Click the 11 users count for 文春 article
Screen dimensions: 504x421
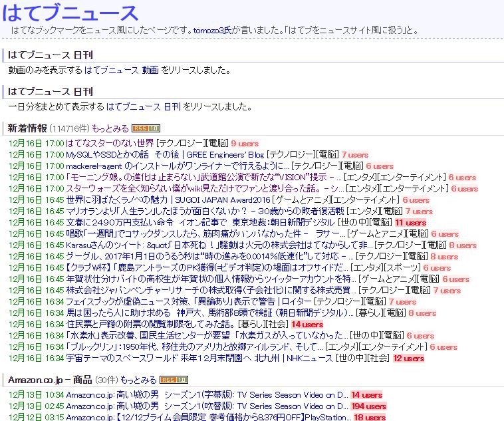click(410, 223)
